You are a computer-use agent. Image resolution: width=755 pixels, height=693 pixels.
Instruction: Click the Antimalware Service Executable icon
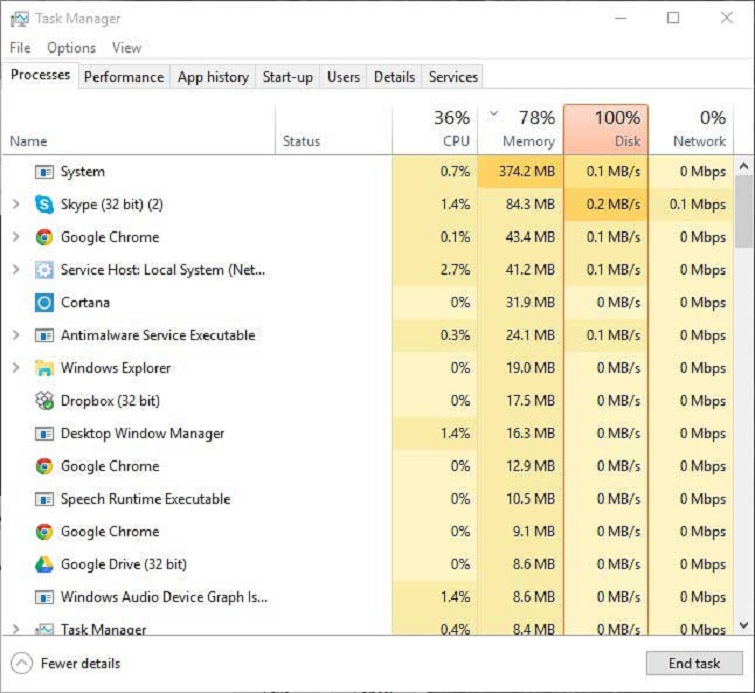tap(44, 336)
